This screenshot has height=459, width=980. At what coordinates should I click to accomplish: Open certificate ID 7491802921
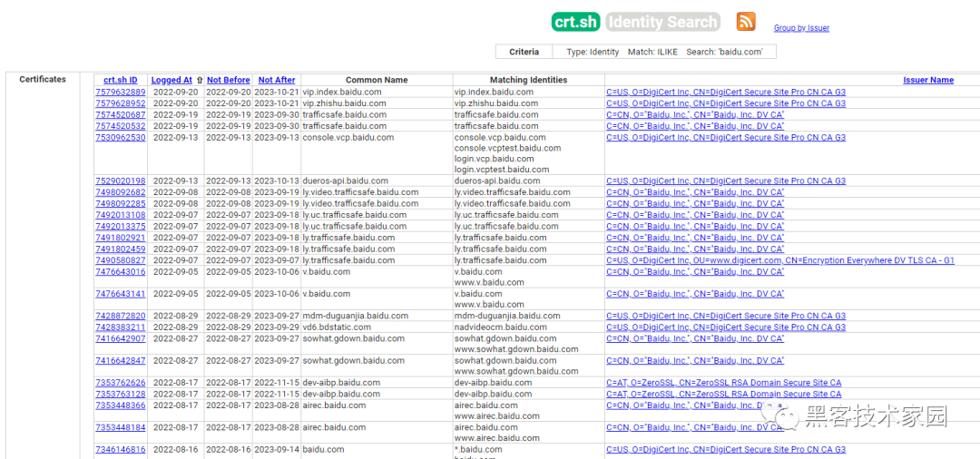pos(121,238)
